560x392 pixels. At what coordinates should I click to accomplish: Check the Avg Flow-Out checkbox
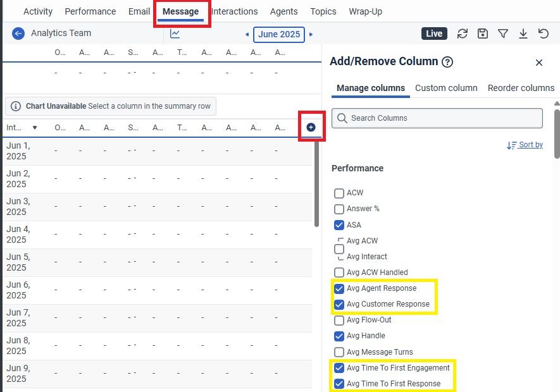339,320
